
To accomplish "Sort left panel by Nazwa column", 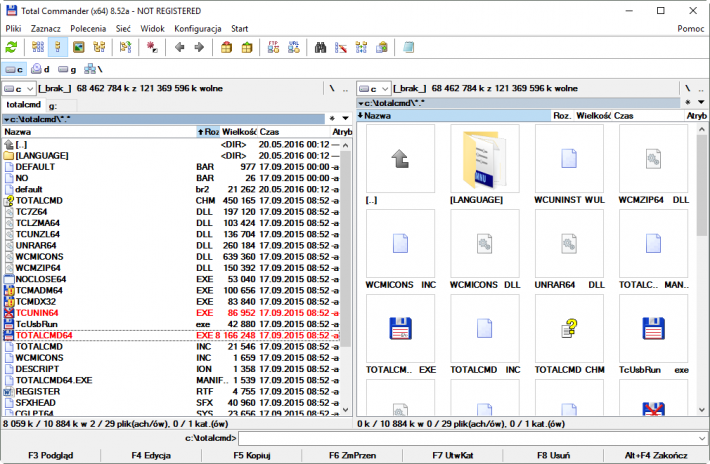I will click(x=99, y=132).
